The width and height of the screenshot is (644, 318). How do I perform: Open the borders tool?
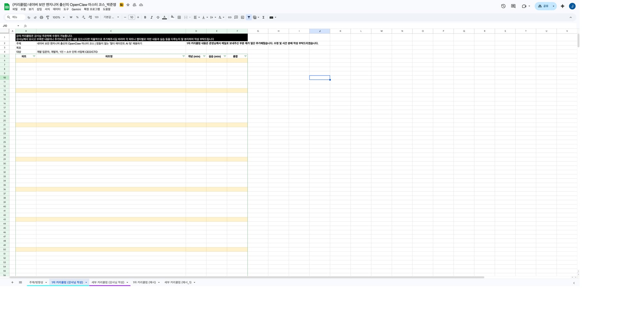click(179, 17)
